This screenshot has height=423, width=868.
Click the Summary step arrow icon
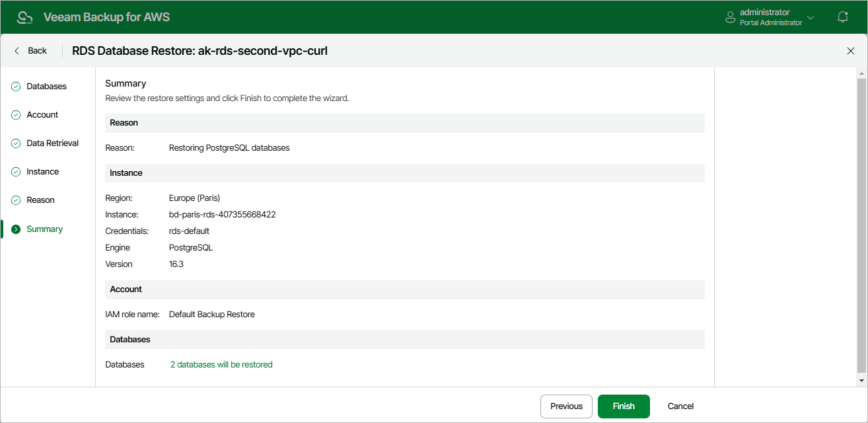coord(16,229)
